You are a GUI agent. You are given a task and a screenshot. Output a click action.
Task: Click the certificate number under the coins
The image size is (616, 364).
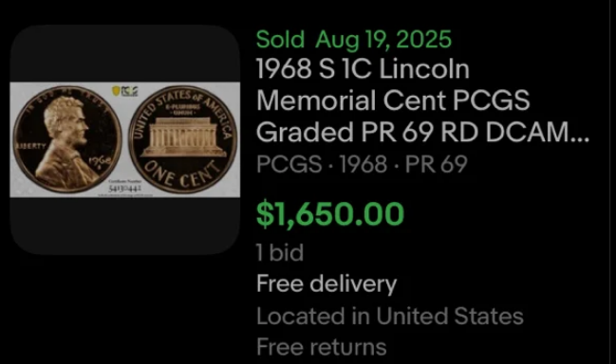(x=125, y=189)
